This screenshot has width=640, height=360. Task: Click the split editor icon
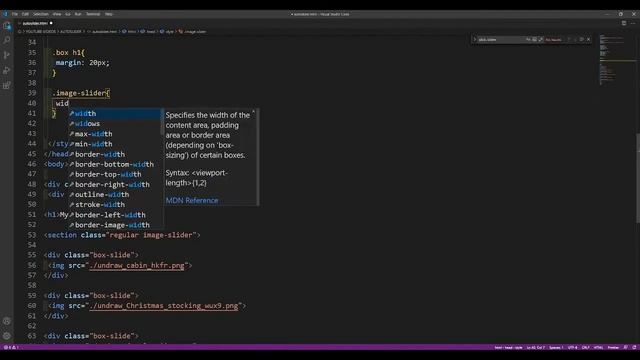pyautogui.click(x=624, y=23)
